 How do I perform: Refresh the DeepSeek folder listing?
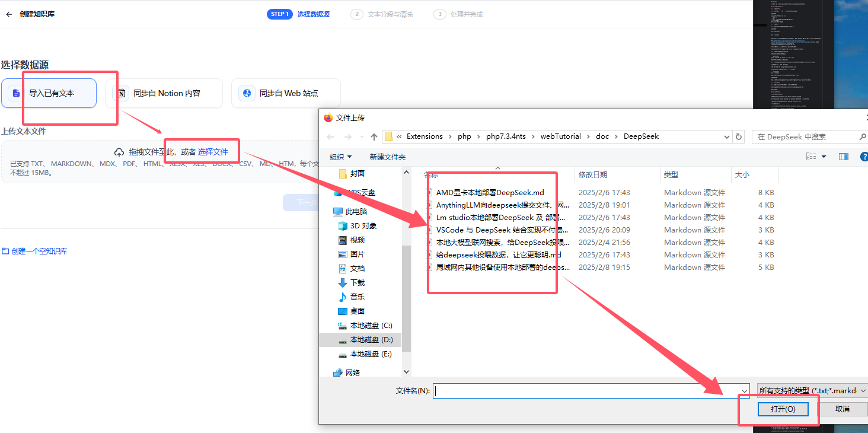[x=739, y=136]
